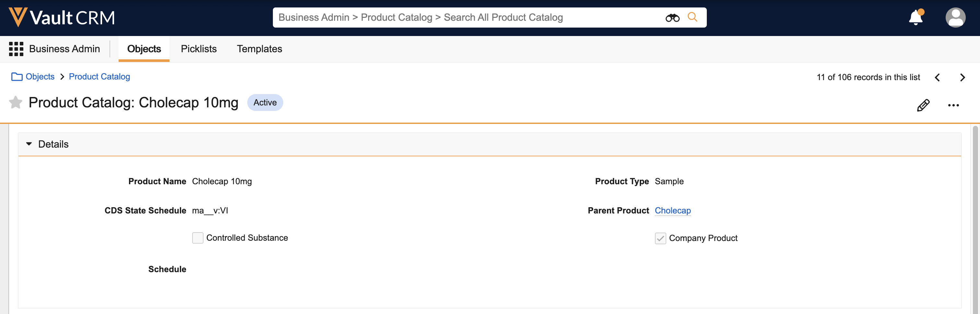
Task: Click the orange magnifier search icon
Action: [693, 17]
